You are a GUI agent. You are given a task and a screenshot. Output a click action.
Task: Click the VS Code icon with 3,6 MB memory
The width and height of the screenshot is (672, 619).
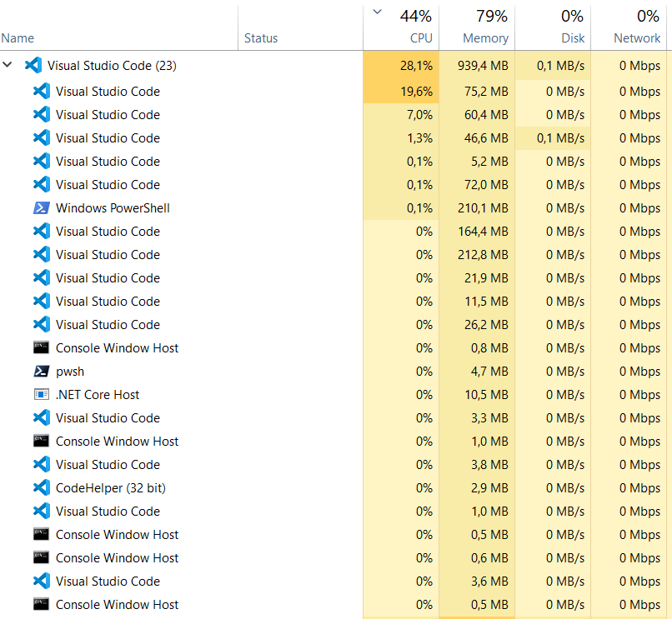pos(42,582)
